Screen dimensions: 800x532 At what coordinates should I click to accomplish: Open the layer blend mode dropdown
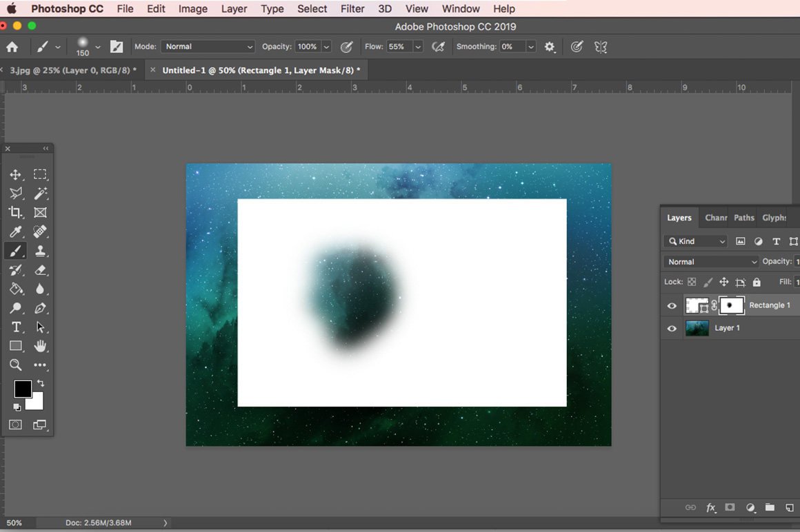pos(711,261)
